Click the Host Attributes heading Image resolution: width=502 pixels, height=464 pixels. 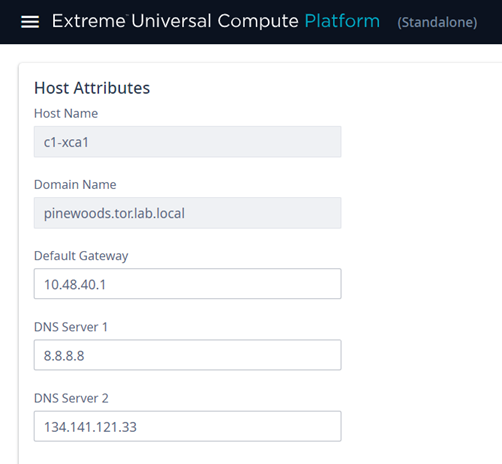pyautogui.click(x=92, y=88)
